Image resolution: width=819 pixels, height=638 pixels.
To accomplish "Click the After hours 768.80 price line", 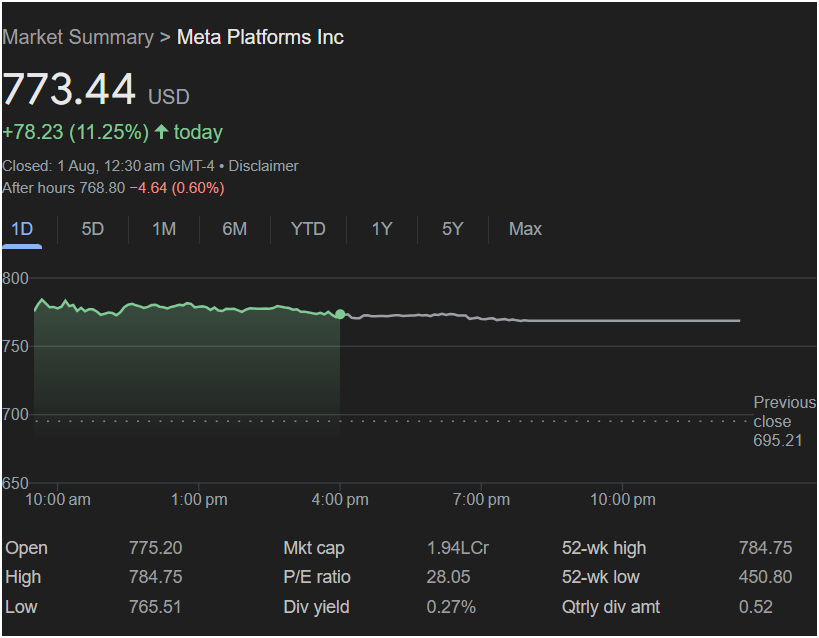I will 113,188.
